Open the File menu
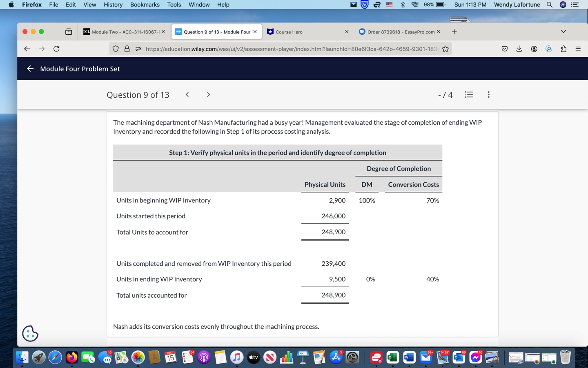Viewport: 588px width, 368px height. [53, 4]
